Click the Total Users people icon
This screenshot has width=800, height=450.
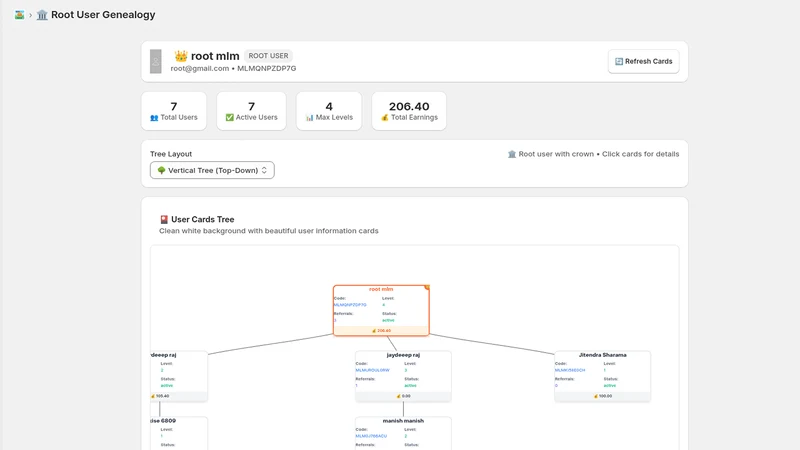(x=154, y=118)
